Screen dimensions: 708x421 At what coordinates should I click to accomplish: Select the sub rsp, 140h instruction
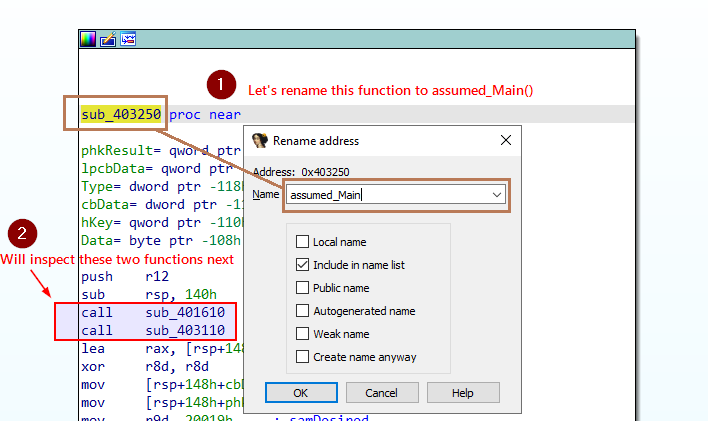pos(149,295)
